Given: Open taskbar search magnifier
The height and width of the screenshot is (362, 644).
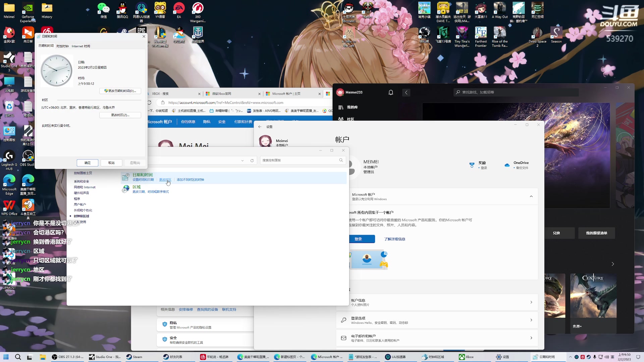Looking at the screenshot, I should [18, 357].
